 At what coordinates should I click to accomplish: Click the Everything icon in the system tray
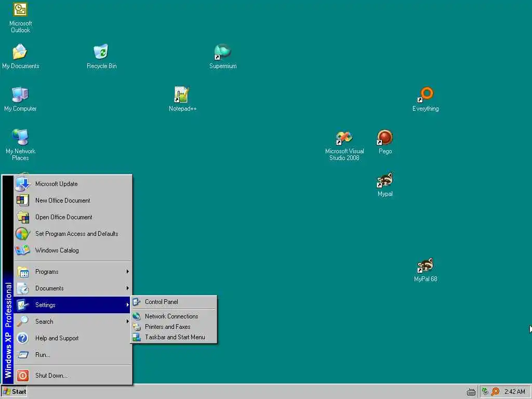pyautogui.click(x=495, y=392)
